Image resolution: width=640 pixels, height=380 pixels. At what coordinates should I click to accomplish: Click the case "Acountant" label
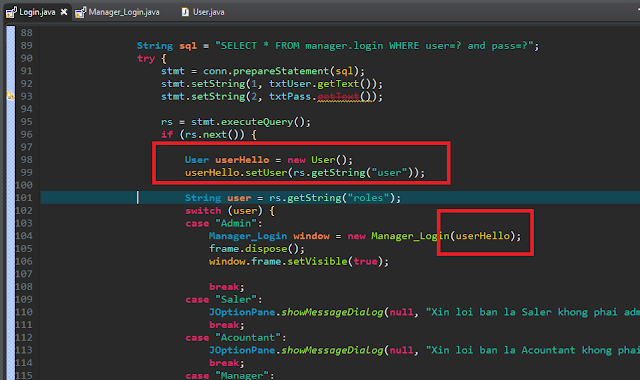click(236, 338)
